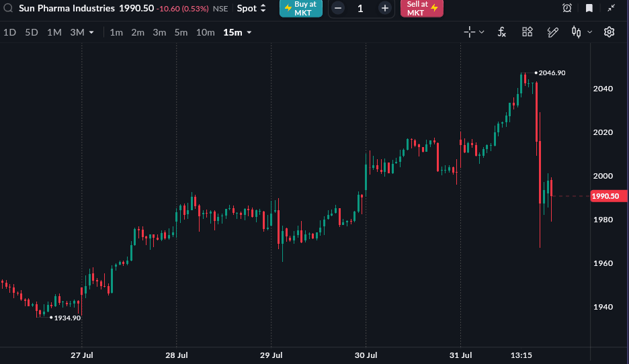Click the 1980 price axis label

603,220
